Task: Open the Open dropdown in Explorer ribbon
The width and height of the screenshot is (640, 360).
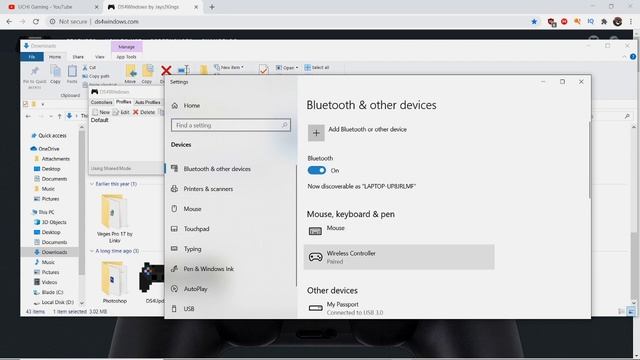Action: tap(287, 67)
